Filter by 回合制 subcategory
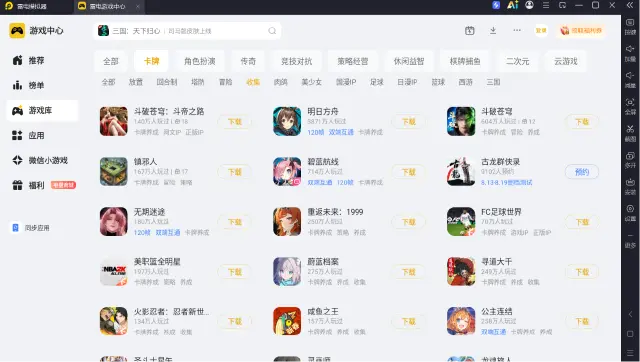640x362 pixels. tap(167, 82)
